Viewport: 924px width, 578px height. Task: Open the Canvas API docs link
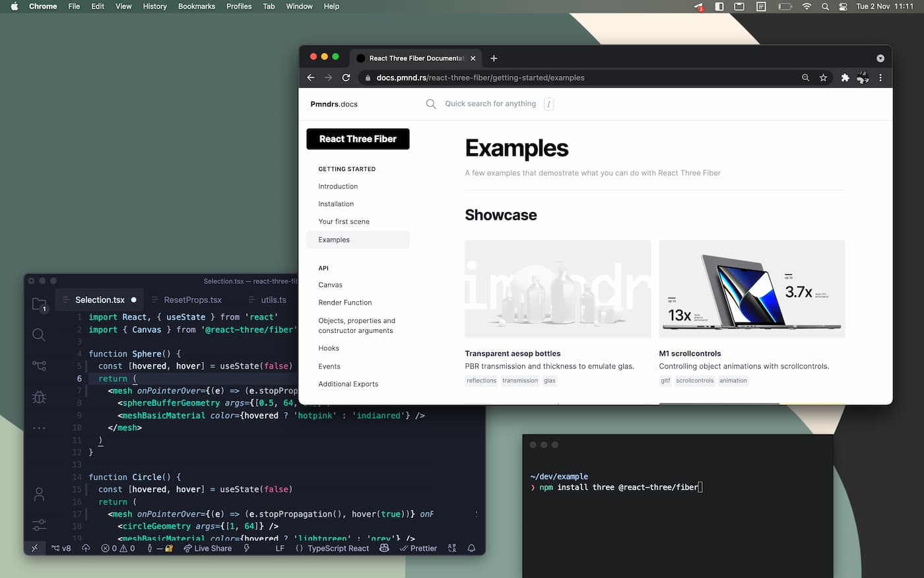tap(330, 285)
